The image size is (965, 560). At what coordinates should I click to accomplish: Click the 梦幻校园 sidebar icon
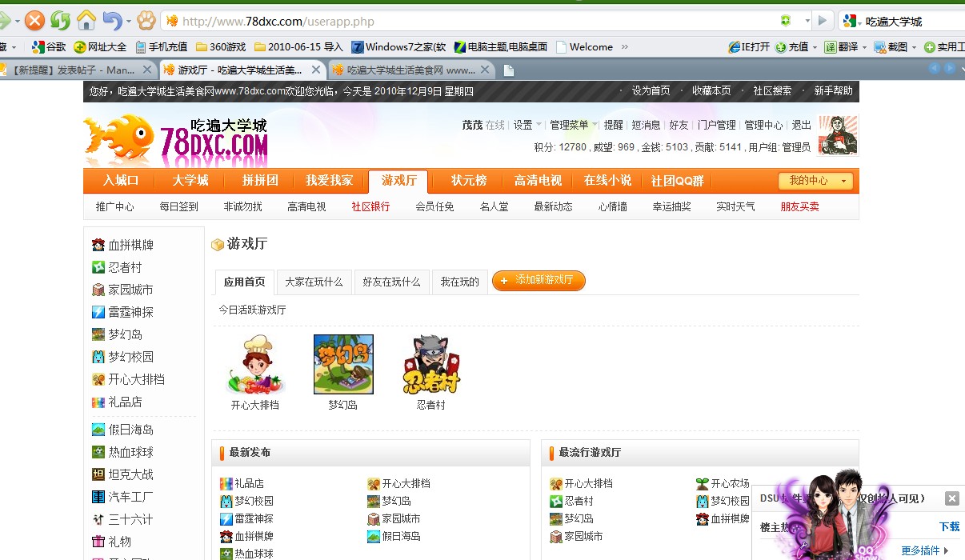(x=98, y=357)
